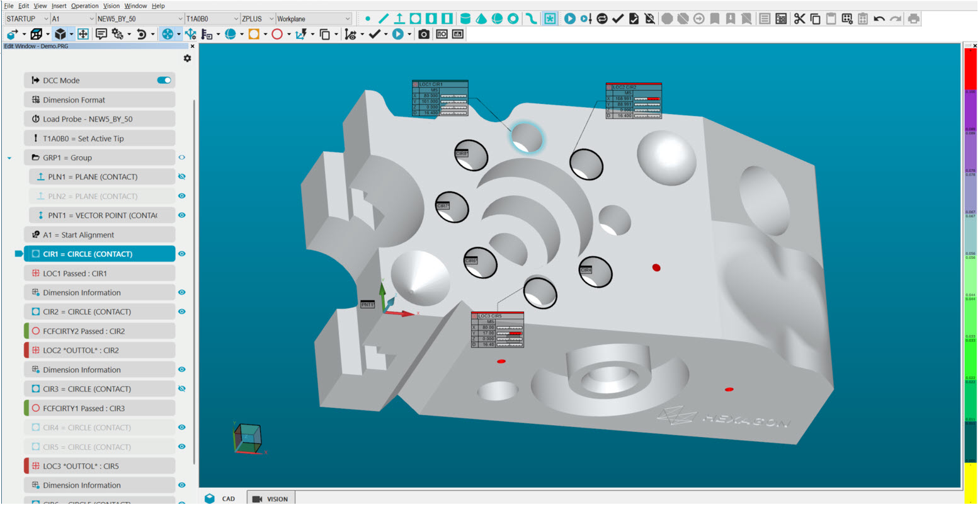Select the Line measurement tool
Screen dimensions: 980x505
pos(384,18)
